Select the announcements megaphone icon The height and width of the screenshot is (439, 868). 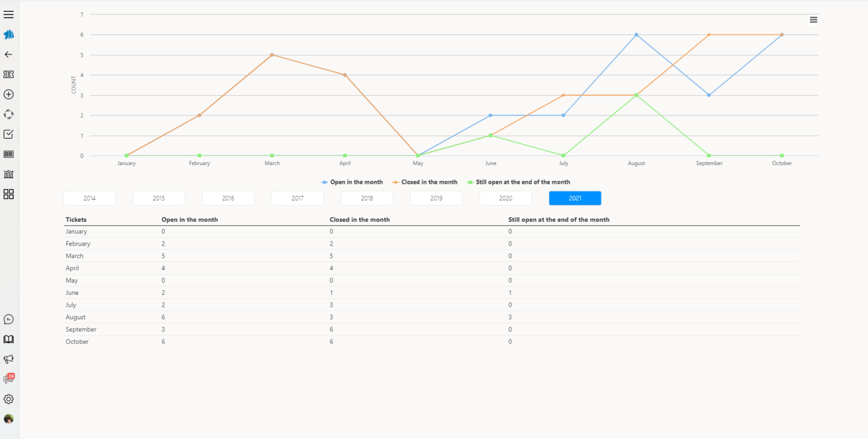8,359
